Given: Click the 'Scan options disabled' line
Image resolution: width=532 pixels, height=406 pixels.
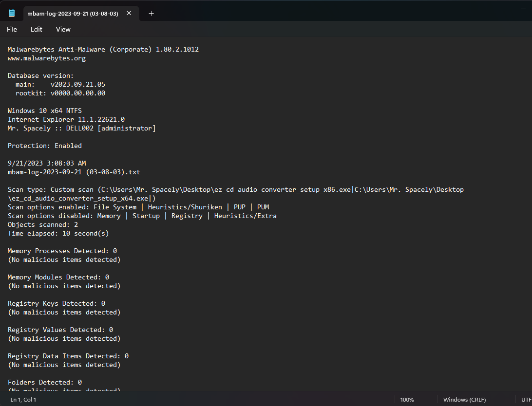Looking at the screenshot, I should pos(142,216).
